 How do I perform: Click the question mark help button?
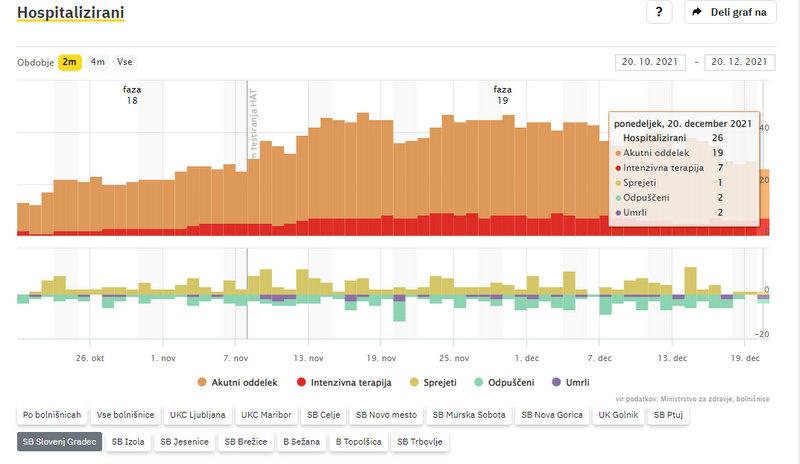click(659, 12)
